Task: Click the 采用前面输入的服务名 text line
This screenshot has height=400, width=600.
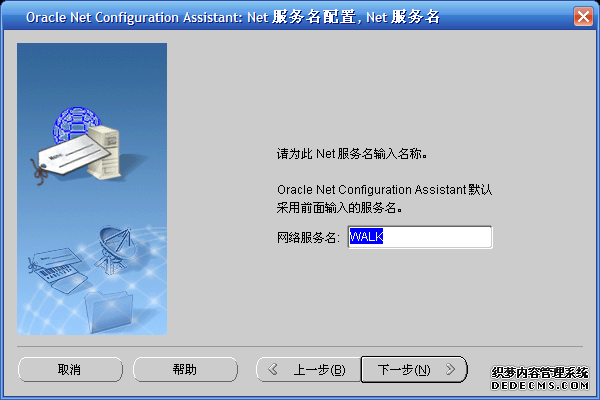Action: (346, 209)
